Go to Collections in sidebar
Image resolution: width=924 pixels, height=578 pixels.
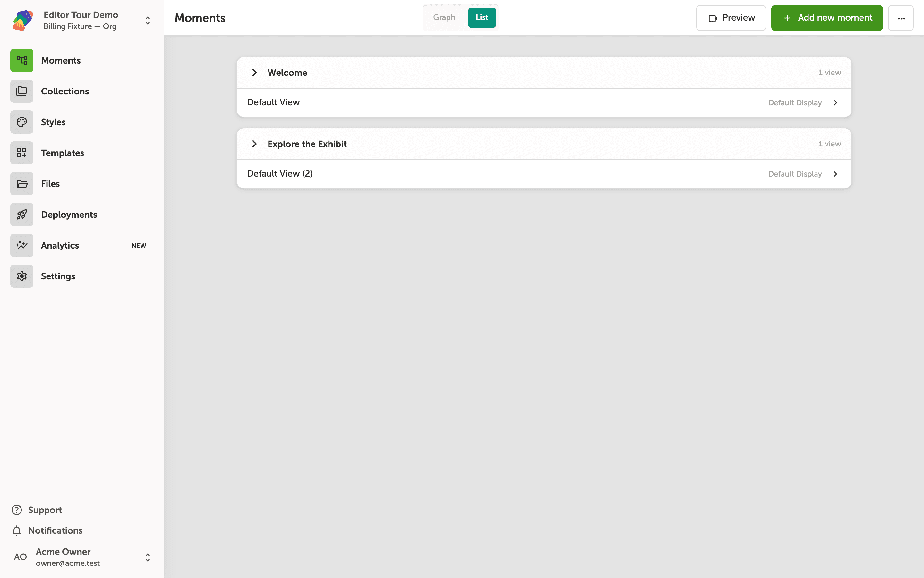pyautogui.click(x=65, y=92)
